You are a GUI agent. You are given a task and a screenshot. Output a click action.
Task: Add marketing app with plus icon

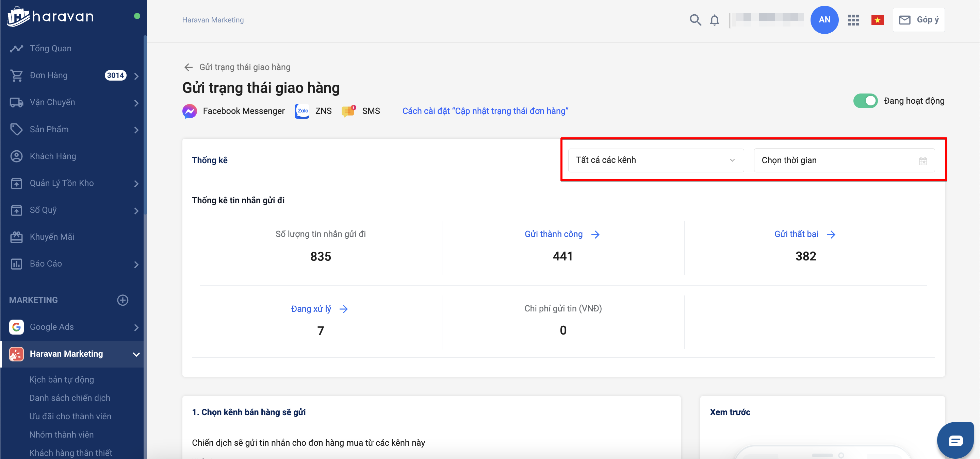click(122, 300)
